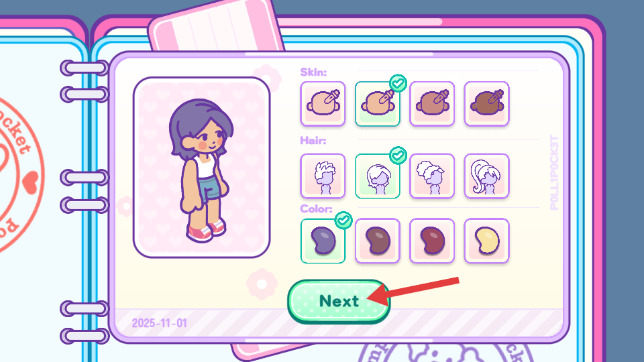Select the lightest skin tone option
This screenshot has height=362, width=644.
(323, 103)
